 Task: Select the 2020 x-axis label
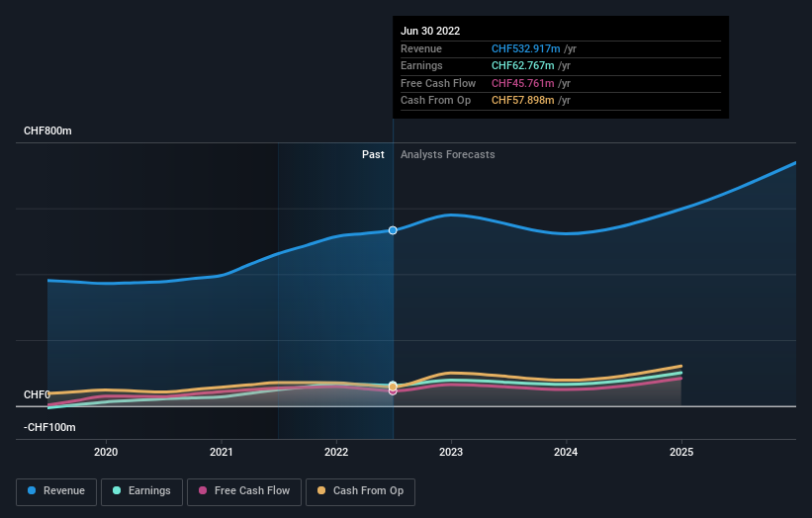point(106,452)
